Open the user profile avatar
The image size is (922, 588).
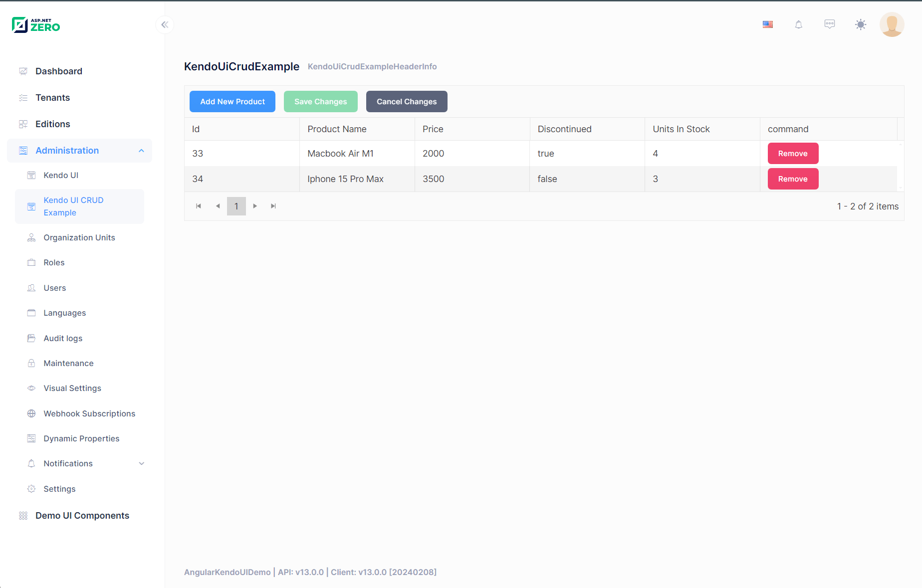(892, 24)
